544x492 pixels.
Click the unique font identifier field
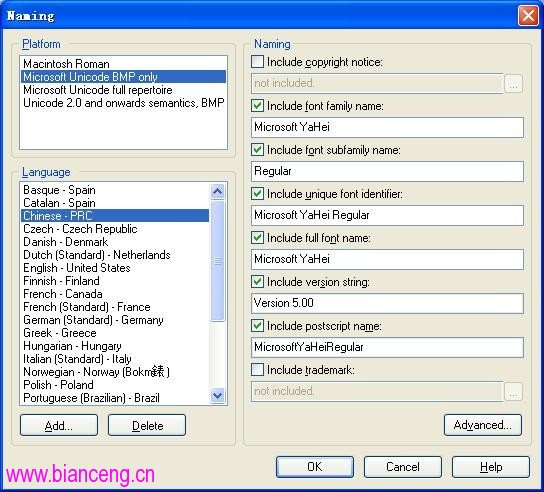(387, 215)
